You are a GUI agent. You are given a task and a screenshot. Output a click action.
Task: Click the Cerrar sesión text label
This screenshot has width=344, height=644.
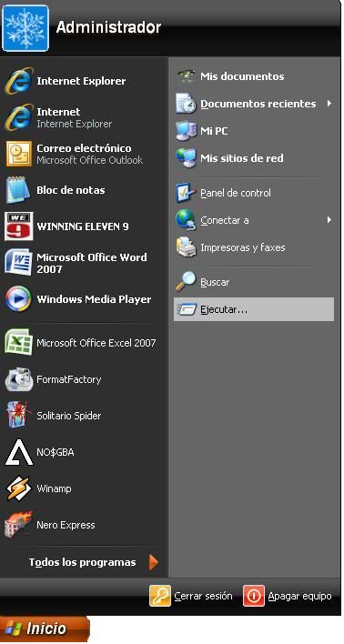pyautogui.click(x=203, y=596)
